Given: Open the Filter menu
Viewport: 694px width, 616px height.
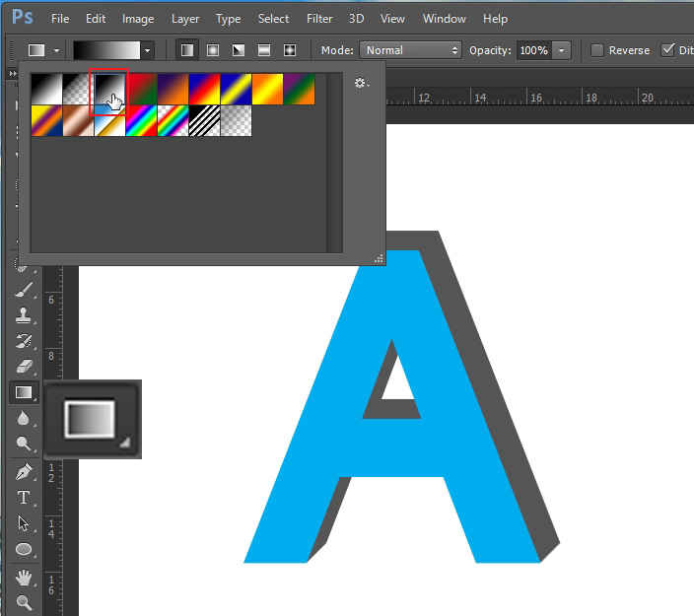Looking at the screenshot, I should coord(319,19).
